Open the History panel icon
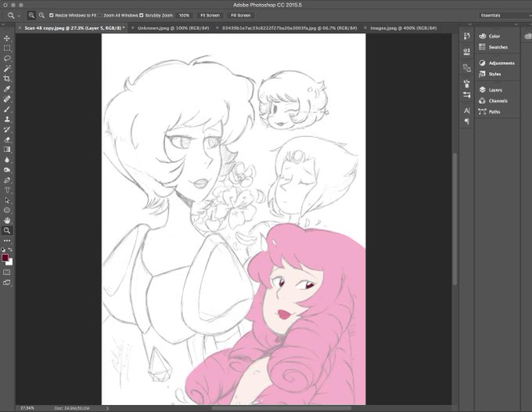Image resolution: width=532 pixels, height=412 pixels. tap(467, 36)
